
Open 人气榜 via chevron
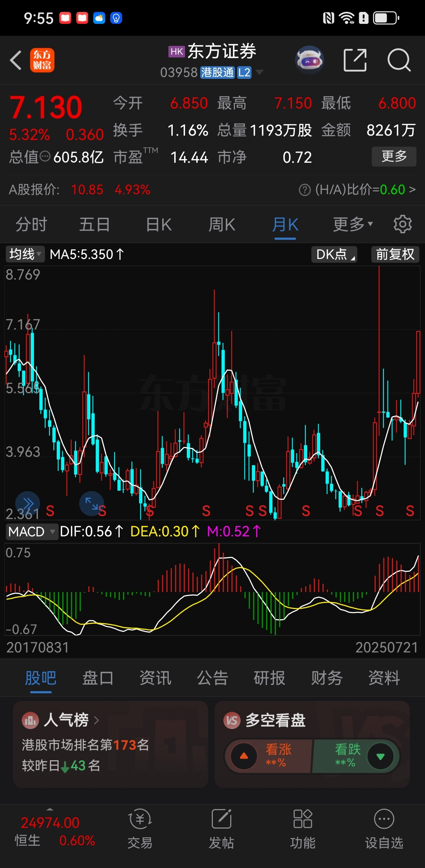click(96, 720)
